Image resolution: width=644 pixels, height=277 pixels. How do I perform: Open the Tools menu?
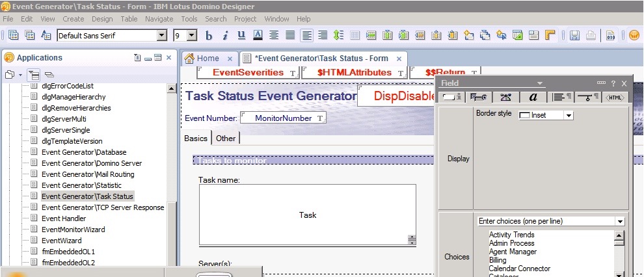pos(189,19)
